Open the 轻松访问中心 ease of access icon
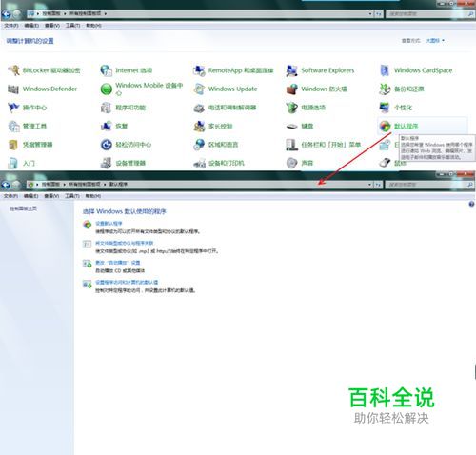Image resolution: width=476 pixels, height=455 pixels. 107,145
